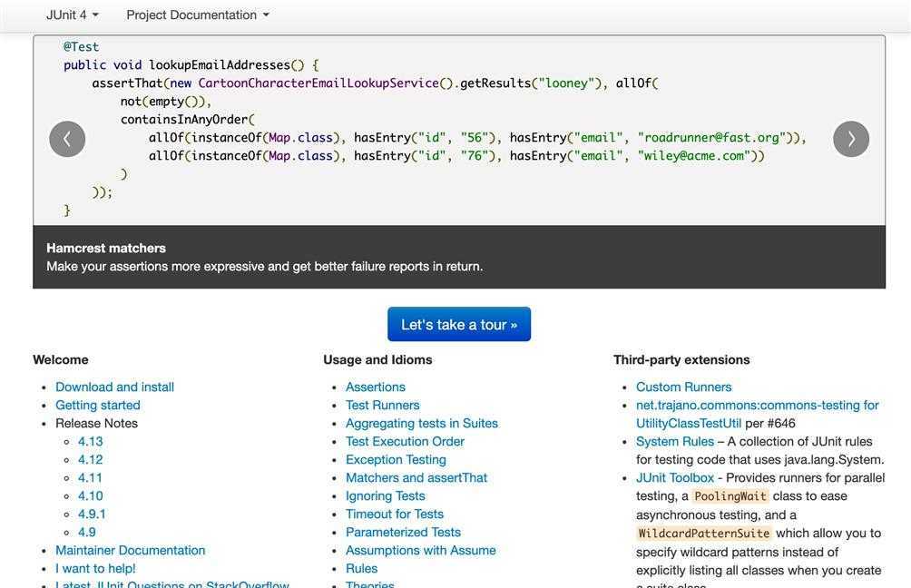
Task: Follow the "I want to help!" link
Action: coord(95,568)
